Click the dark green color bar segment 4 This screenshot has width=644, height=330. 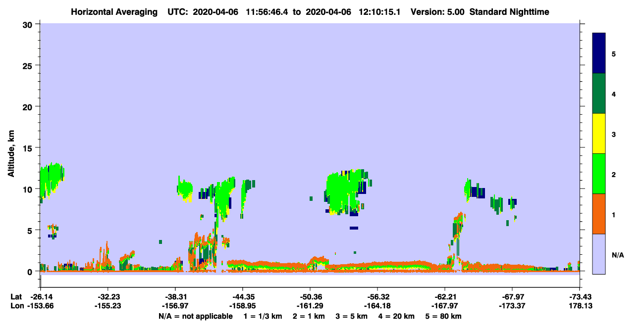coord(599,94)
